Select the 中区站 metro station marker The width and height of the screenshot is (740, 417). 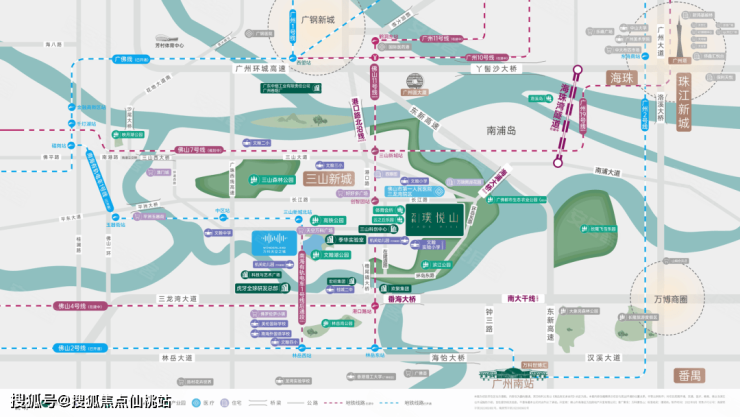tap(223, 217)
